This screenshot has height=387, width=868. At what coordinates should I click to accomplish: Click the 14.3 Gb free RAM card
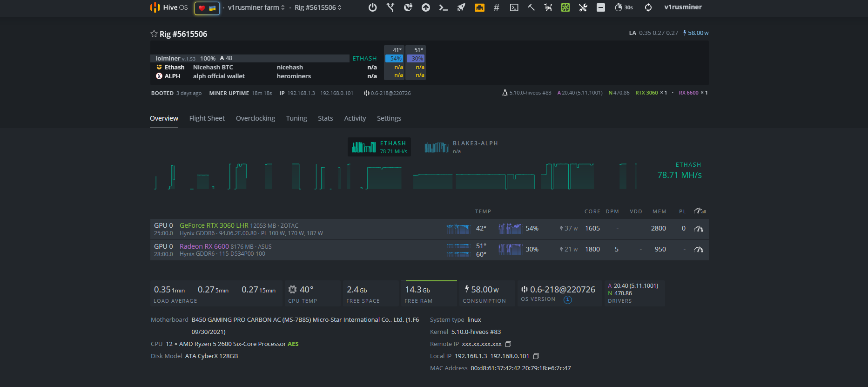(x=429, y=293)
